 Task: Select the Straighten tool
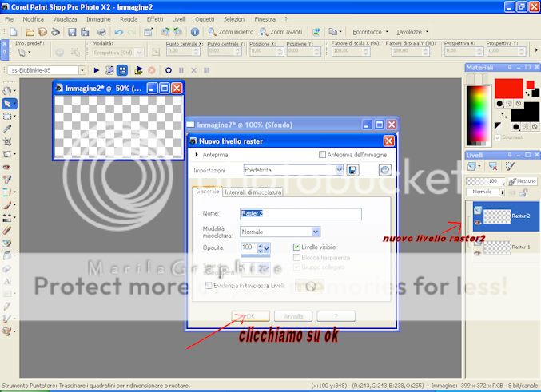7,154
